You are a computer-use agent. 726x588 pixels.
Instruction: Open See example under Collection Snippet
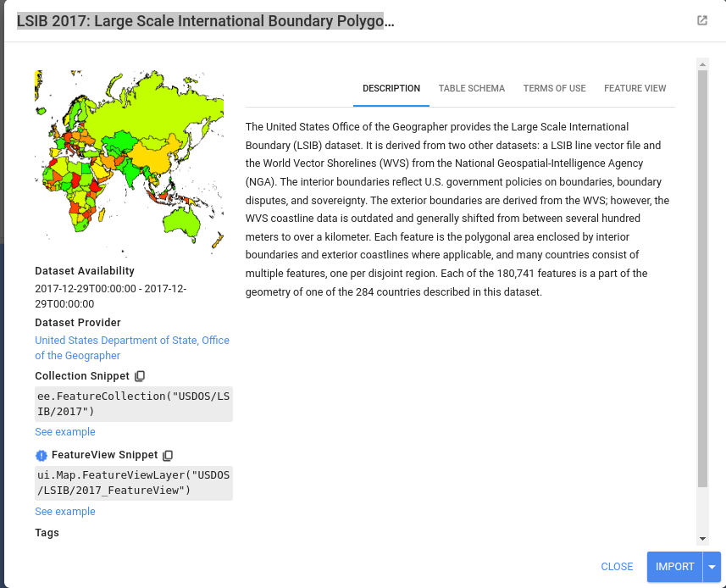click(x=65, y=432)
